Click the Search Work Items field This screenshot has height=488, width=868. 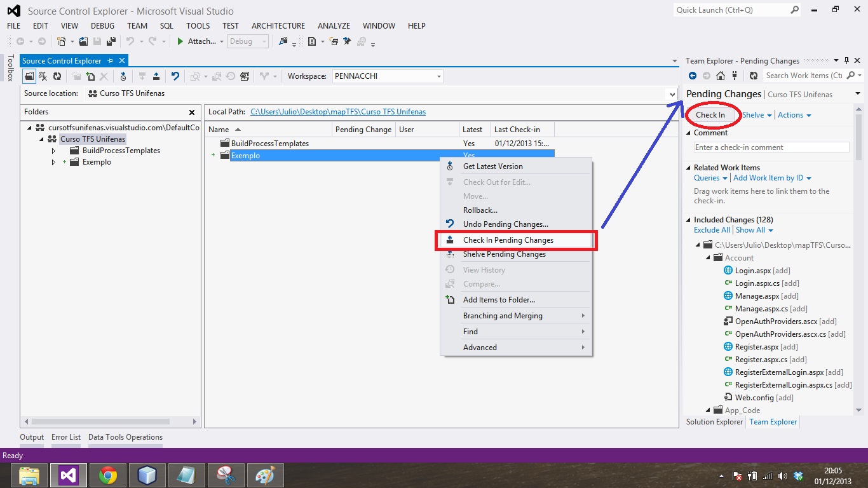804,76
